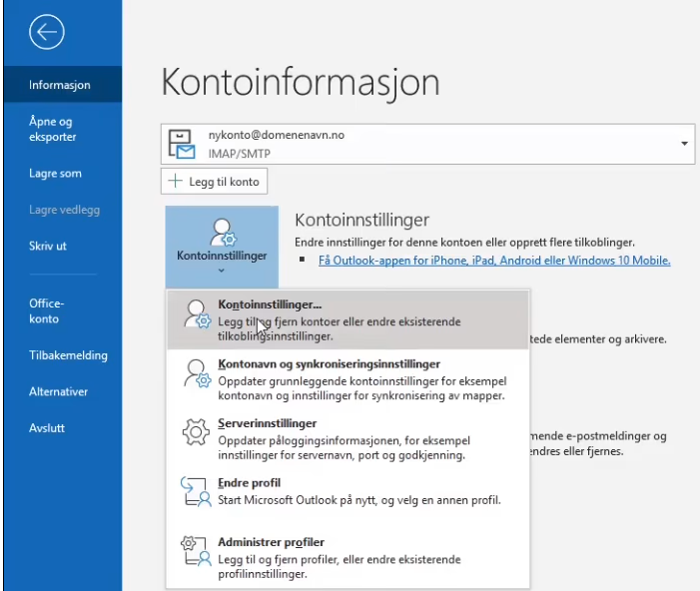Expand the Kontoinnstillinger tile chevron
Image resolution: width=700 pixels, height=591 pixels.
(x=222, y=271)
